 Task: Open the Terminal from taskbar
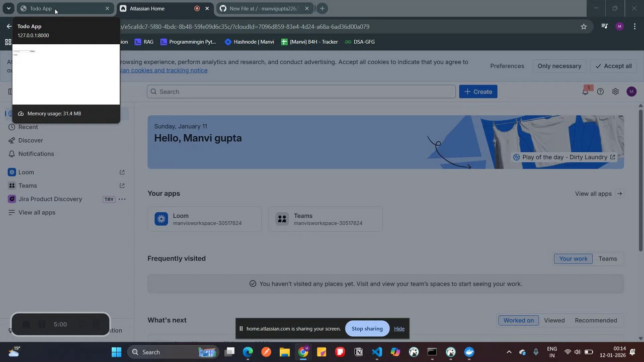click(432, 352)
